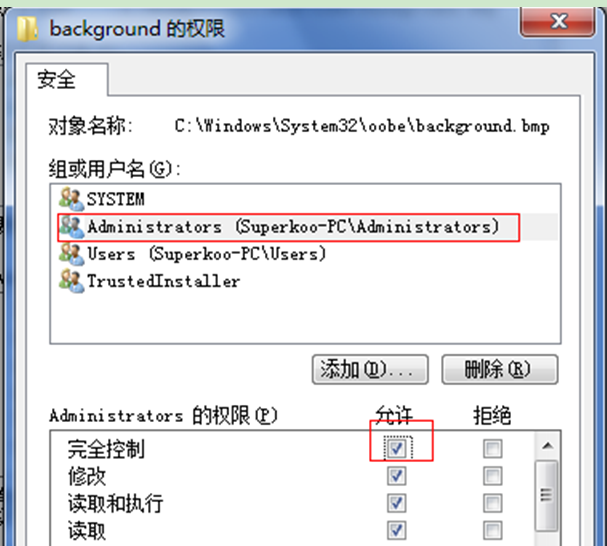The height and width of the screenshot is (546, 607).
Task: Toggle Deny checkbox for 修改
Action: coord(493,476)
